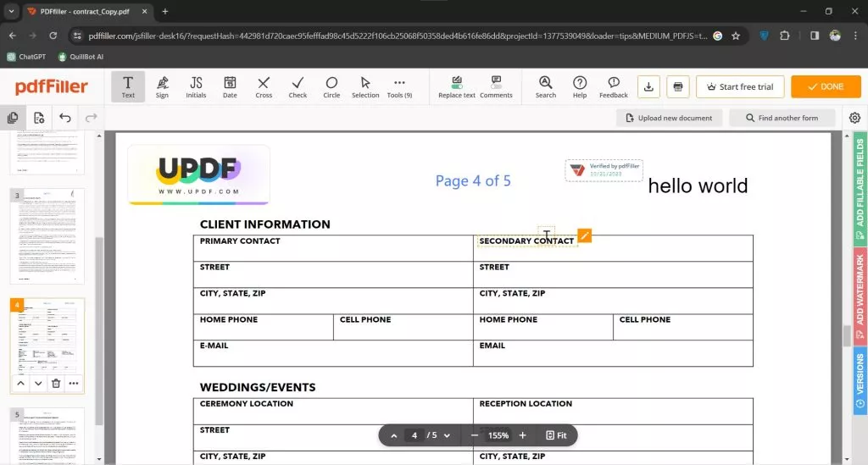
Task: Move page 4 up in thumbnails
Action: pos(20,383)
